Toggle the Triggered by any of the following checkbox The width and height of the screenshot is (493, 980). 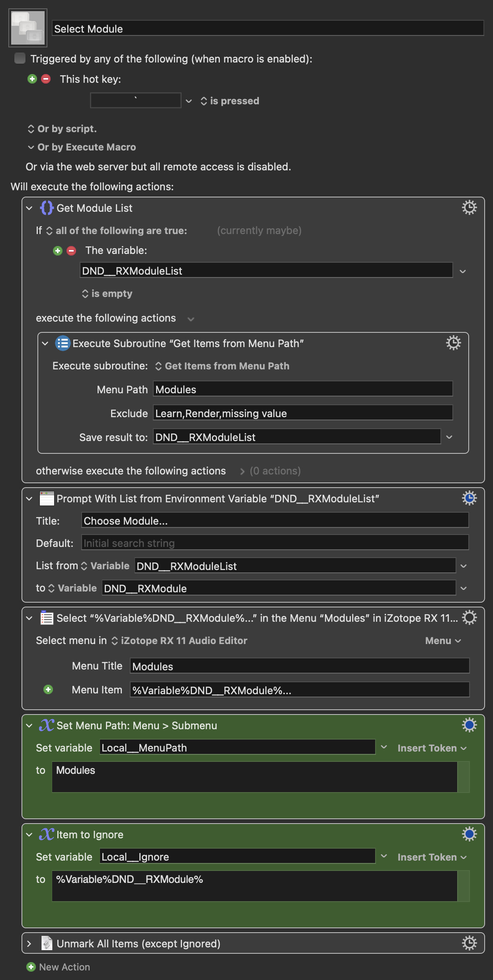click(x=20, y=59)
